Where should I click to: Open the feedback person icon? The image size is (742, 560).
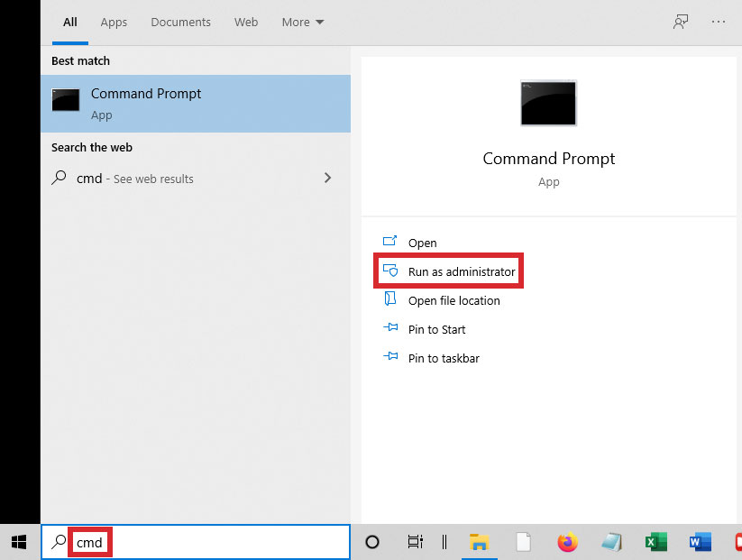(x=681, y=22)
